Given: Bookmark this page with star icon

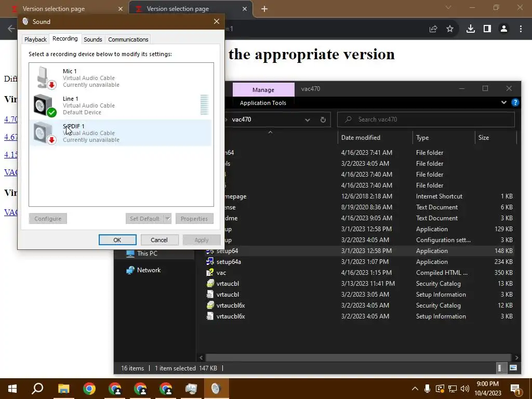Looking at the screenshot, I should tap(450, 29).
